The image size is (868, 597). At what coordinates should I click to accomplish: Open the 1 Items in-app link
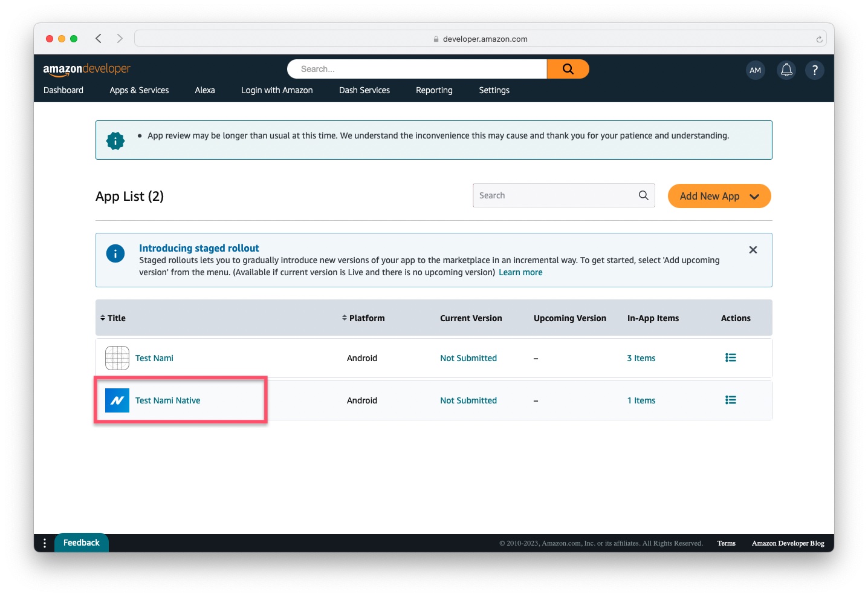(x=641, y=400)
